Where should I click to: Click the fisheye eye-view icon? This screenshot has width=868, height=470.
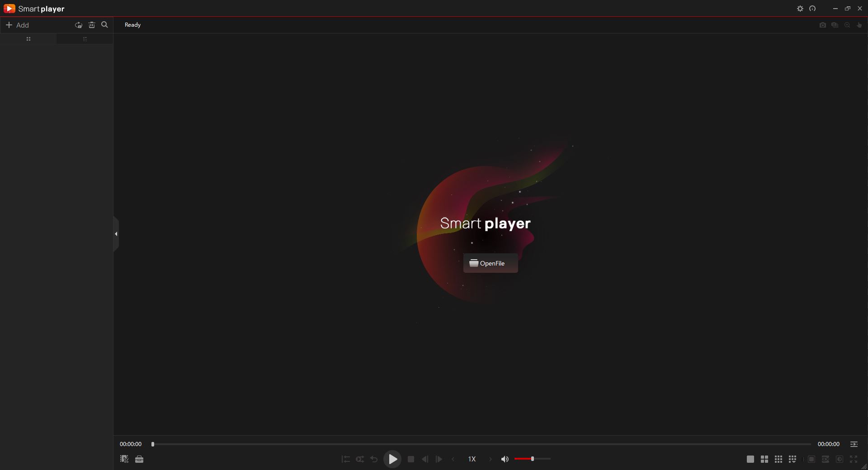(x=826, y=459)
